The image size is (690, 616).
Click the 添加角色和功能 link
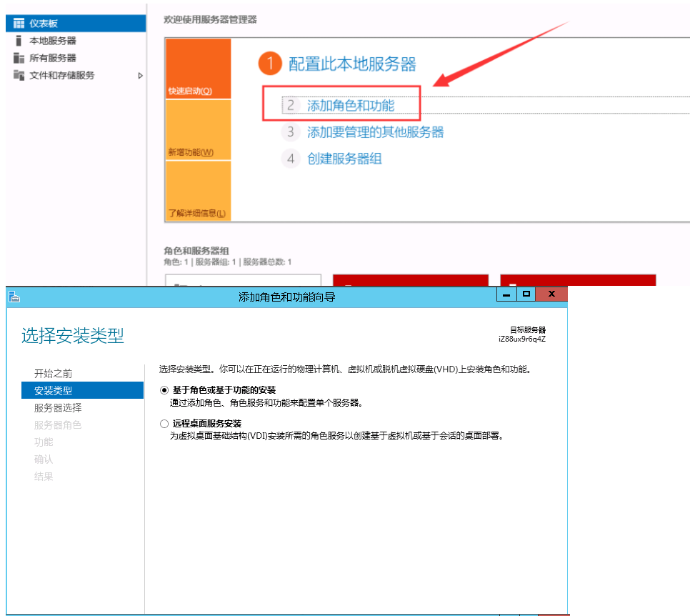click(x=350, y=106)
